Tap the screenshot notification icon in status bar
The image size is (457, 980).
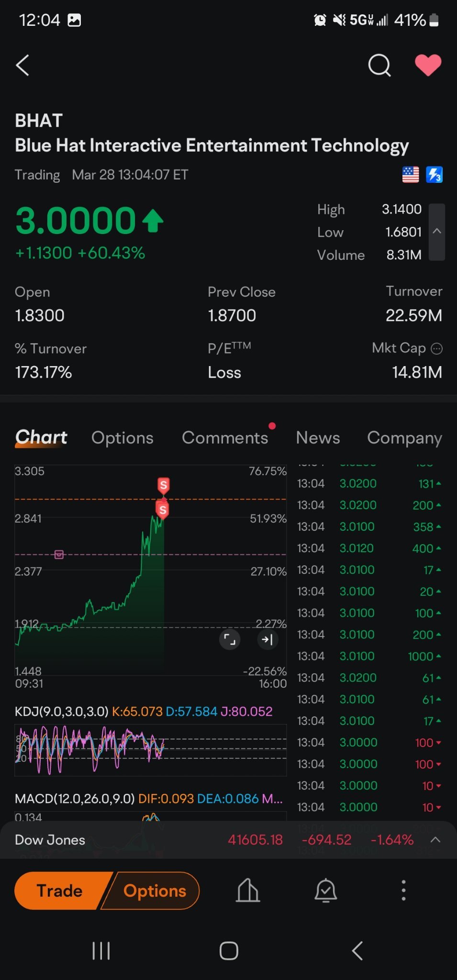tap(74, 20)
